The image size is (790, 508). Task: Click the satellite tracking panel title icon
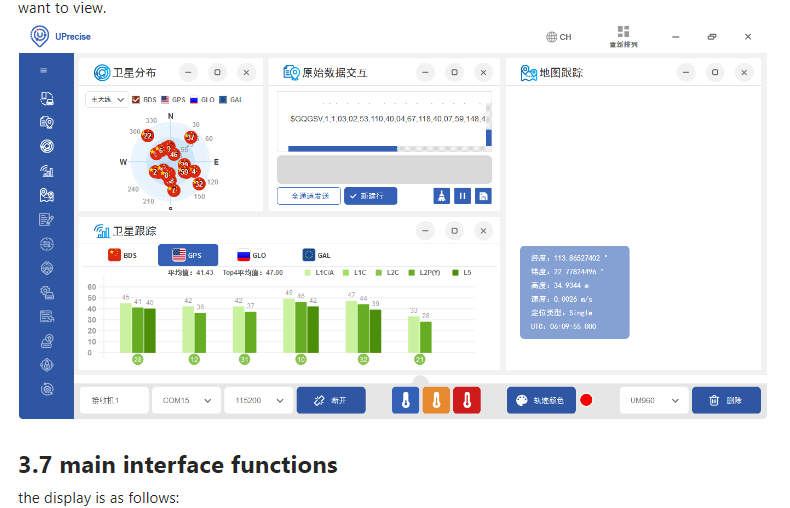pyautogui.click(x=102, y=231)
